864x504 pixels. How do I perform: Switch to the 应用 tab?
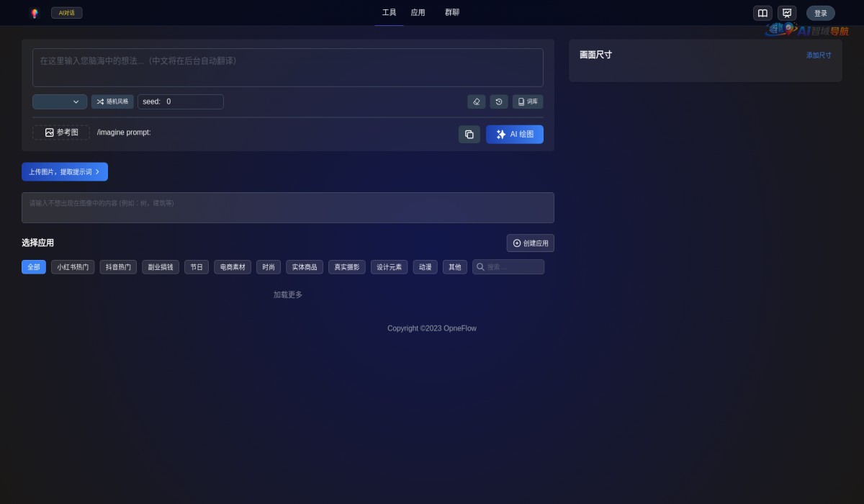tap(418, 12)
